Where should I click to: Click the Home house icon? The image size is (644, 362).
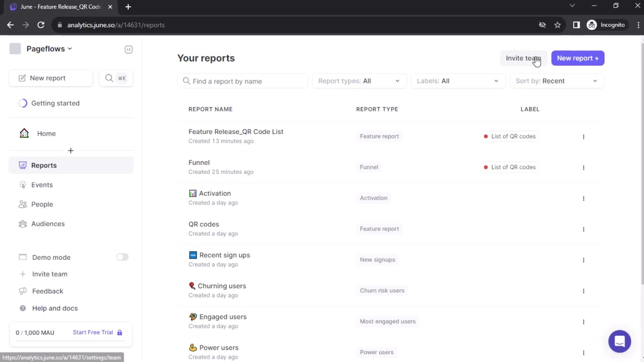click(x=24, y=133)
